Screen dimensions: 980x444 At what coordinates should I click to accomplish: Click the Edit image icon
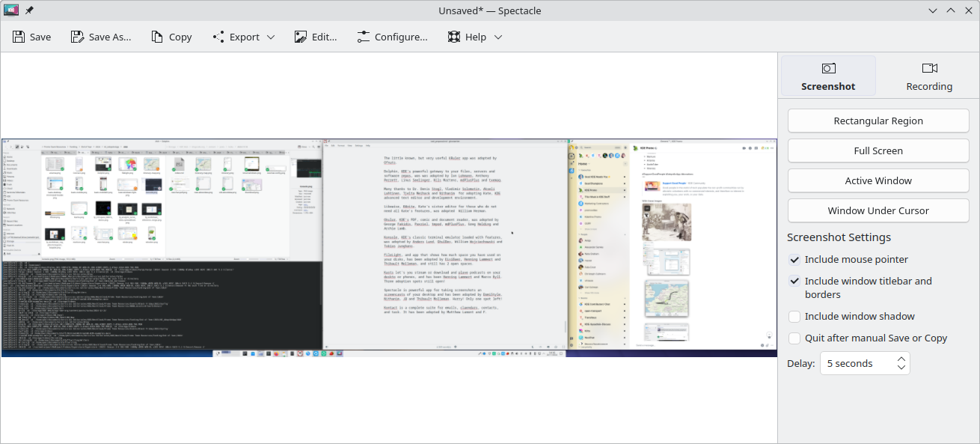tap(301, 37)
